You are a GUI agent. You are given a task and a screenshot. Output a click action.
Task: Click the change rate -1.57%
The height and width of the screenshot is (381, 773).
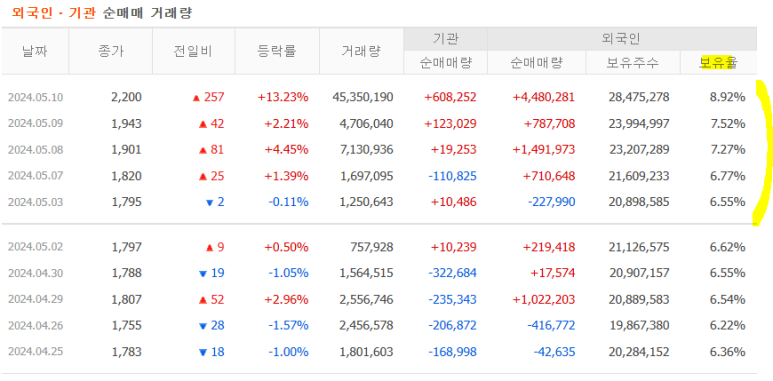click(288, 325)
